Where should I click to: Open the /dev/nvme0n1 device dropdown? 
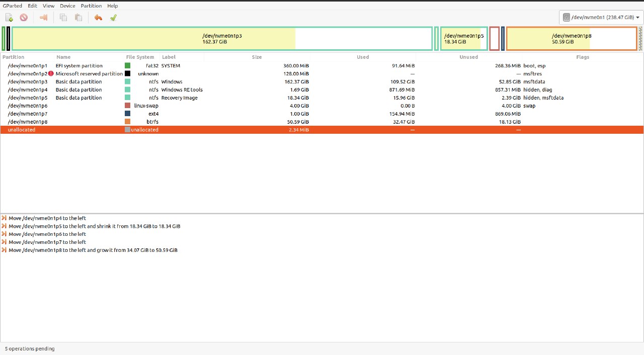click(x=601, y=18)
